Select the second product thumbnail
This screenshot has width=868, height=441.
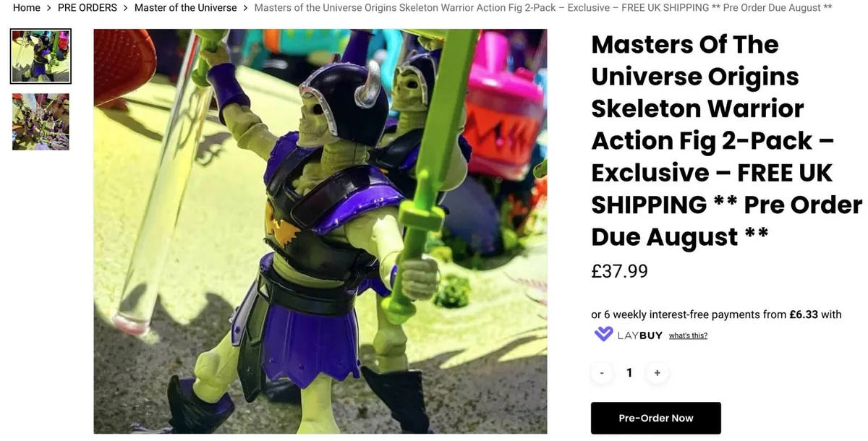[41, 121]
